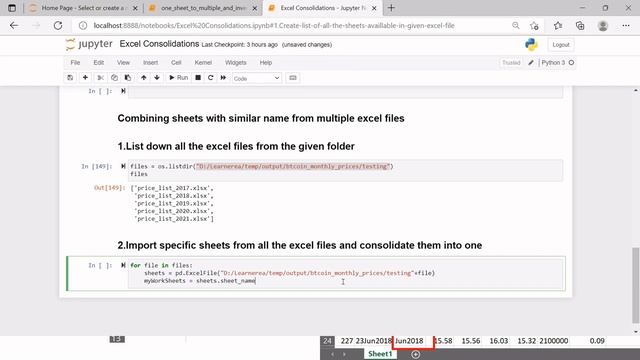Close the Home Page tab
640x360 pixels.
point(135,8)
